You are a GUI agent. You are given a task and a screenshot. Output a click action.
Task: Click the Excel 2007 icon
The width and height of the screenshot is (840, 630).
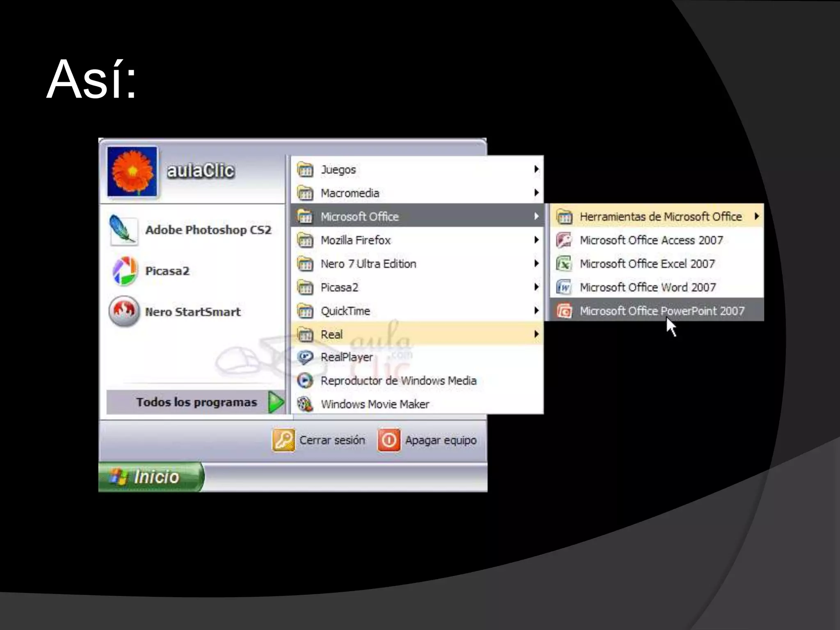pos(564,264)
